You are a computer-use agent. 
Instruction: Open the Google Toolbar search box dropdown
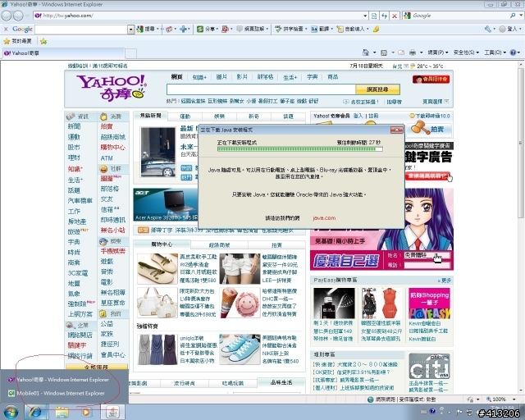click(x=131, y=30)
